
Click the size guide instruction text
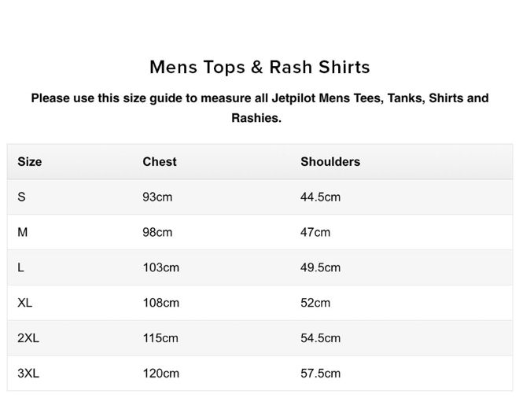point(260,108)
